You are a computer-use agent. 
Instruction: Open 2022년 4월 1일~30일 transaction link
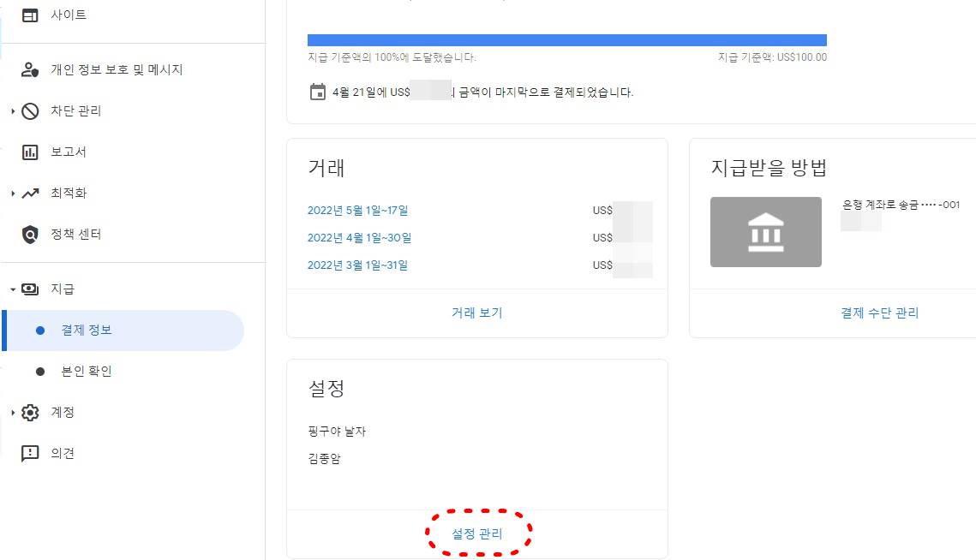click(359, 238)
